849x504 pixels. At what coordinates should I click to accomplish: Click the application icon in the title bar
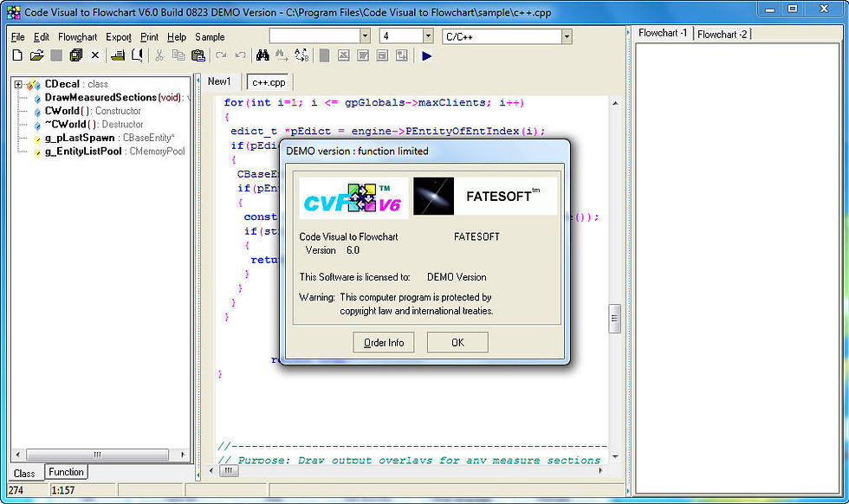14,11
